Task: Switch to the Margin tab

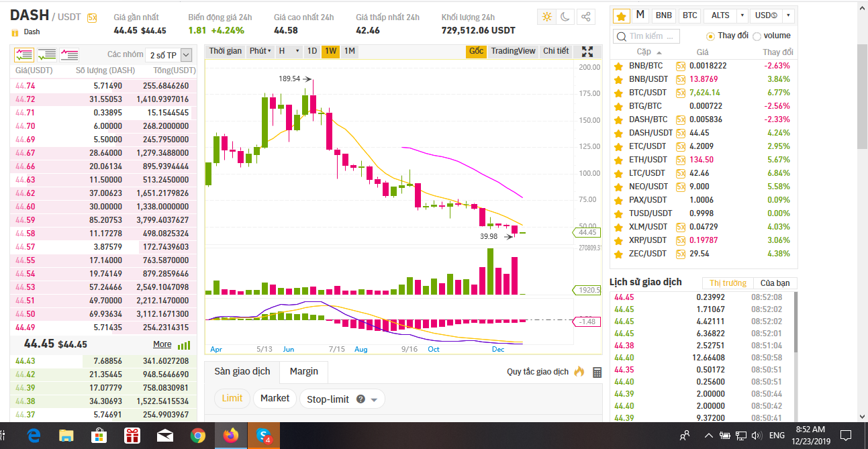Action: click(304, 371)
